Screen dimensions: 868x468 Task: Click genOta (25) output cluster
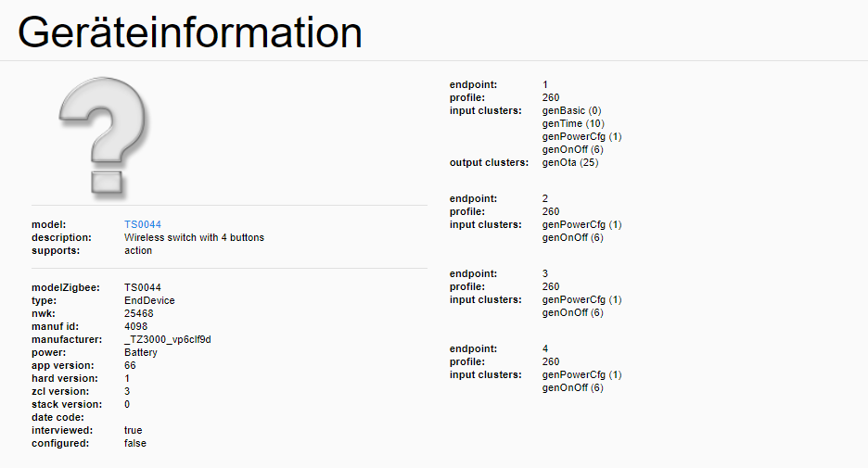pos(569,162)
